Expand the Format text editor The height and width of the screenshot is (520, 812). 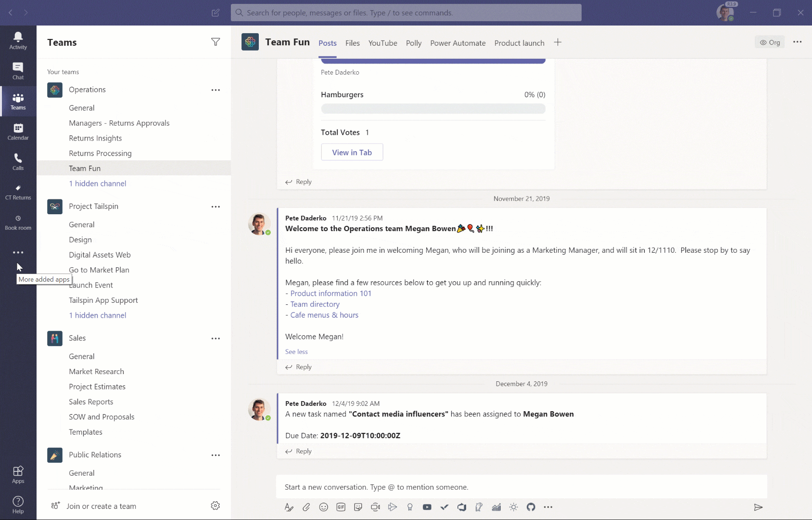[289, 507]
